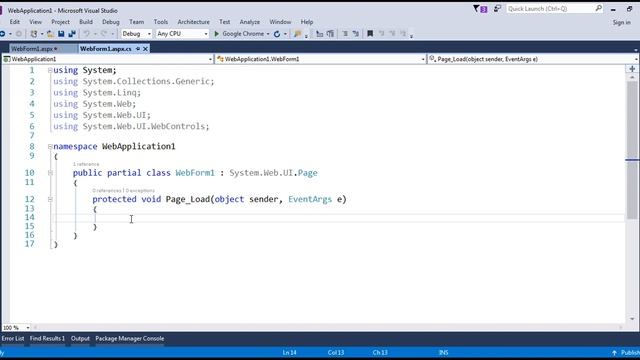Toggle bookmark with the bookmark icon
The image size is (640, 360).
[x=370, y=34]
